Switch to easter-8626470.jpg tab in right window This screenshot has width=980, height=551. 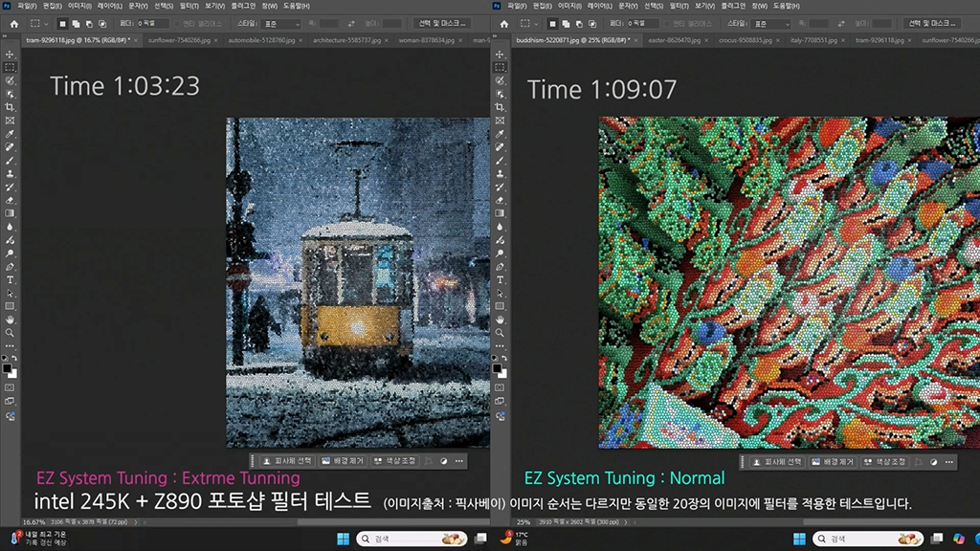pyautogui.click(x=675, y=40)
